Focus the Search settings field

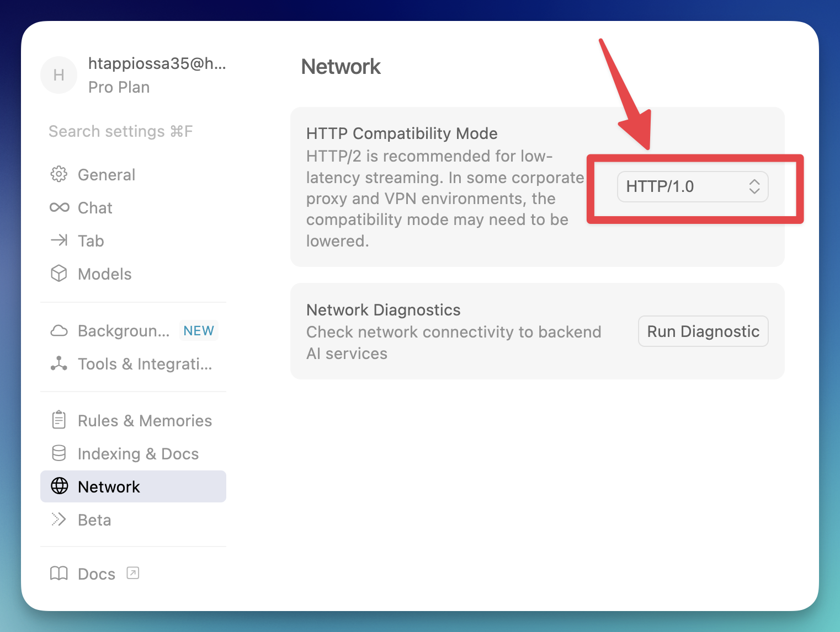(133, 131)
